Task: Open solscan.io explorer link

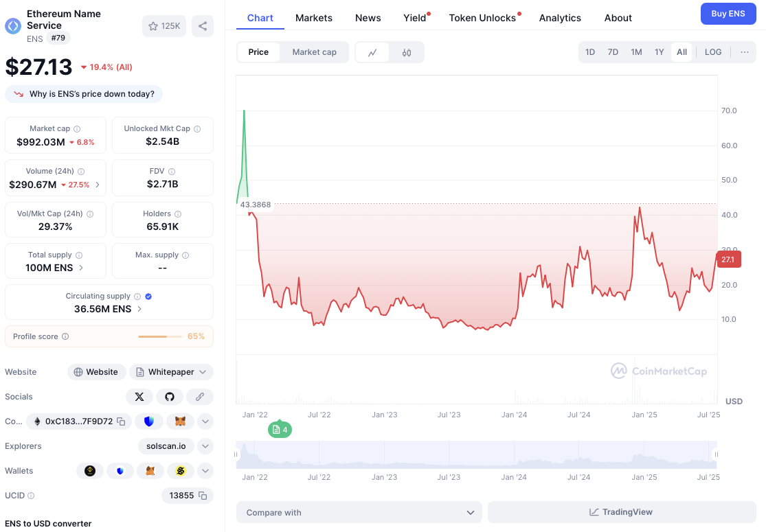Action: [x=166, y=446]
